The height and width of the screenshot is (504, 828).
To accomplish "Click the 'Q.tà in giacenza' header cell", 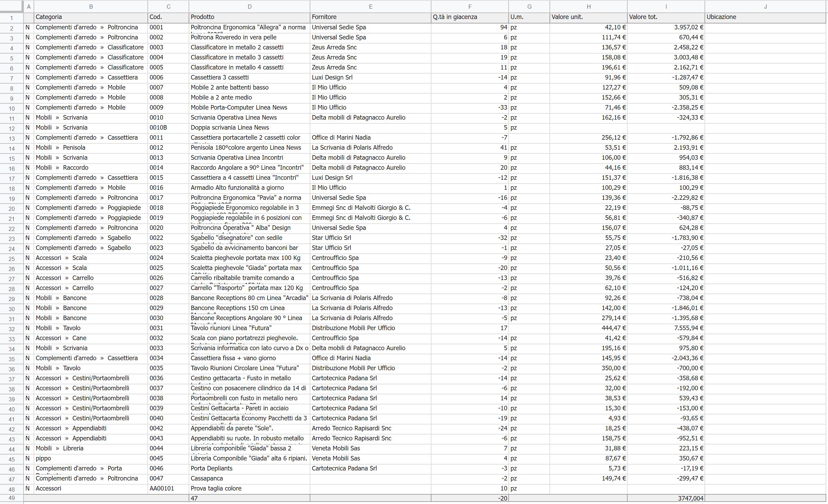I will coord(470,17).
